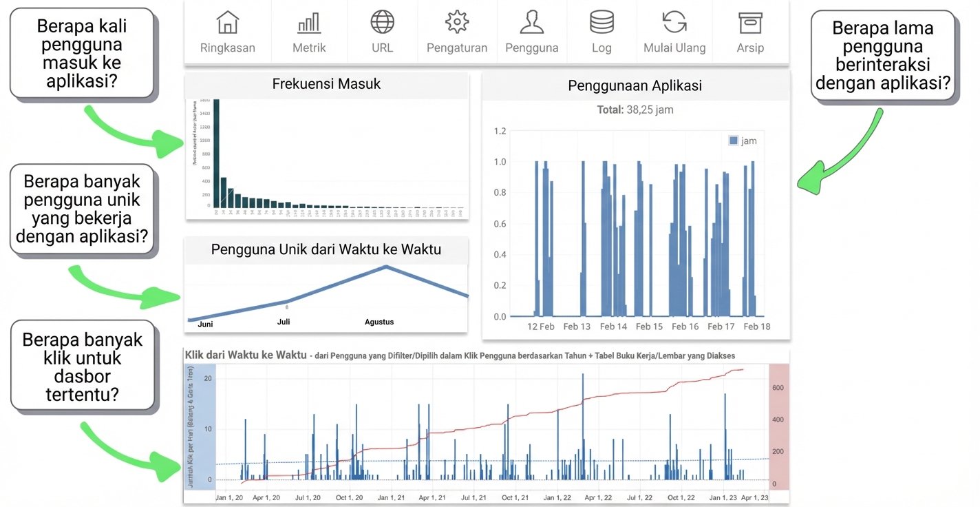Open the URL globe icon

383,22
